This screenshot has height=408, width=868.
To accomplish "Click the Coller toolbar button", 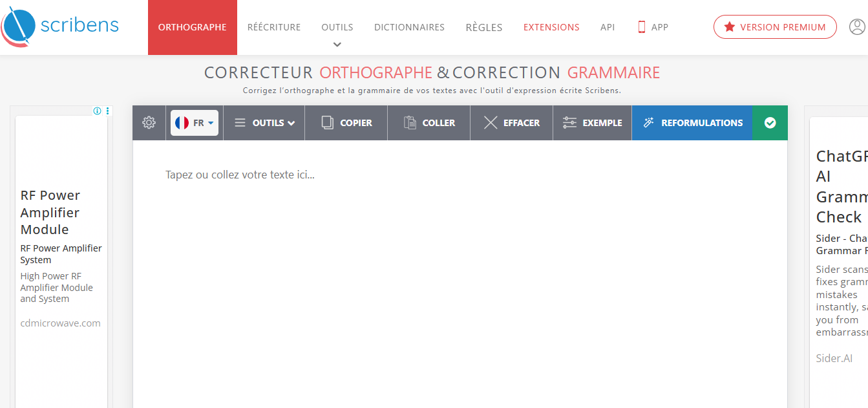I will 429,123.
